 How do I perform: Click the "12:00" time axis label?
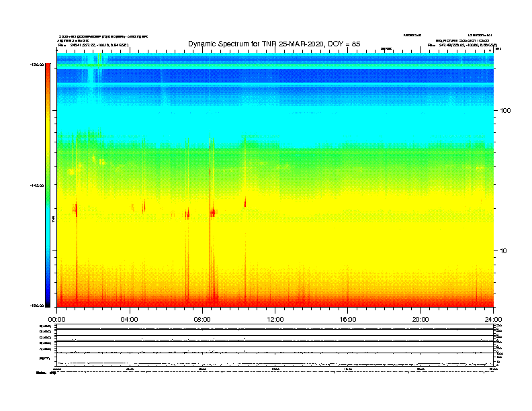point(275,319)
